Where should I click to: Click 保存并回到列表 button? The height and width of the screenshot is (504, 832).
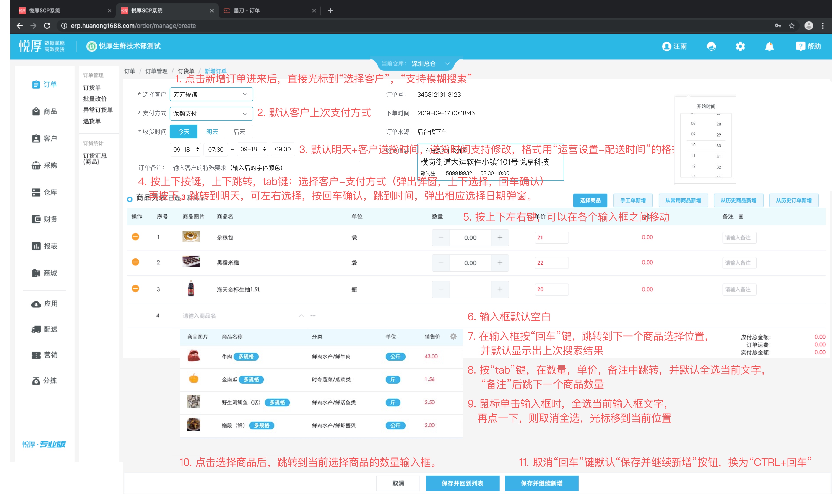(462, 483)
